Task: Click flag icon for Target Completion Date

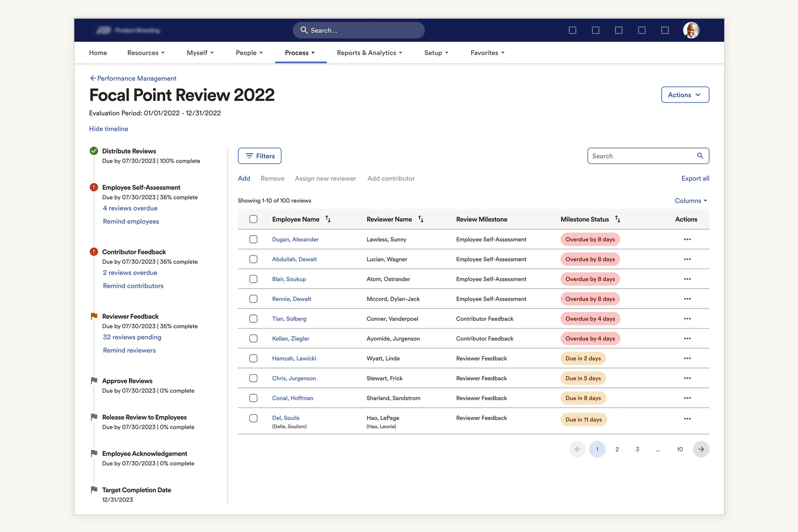Action: 94,489
